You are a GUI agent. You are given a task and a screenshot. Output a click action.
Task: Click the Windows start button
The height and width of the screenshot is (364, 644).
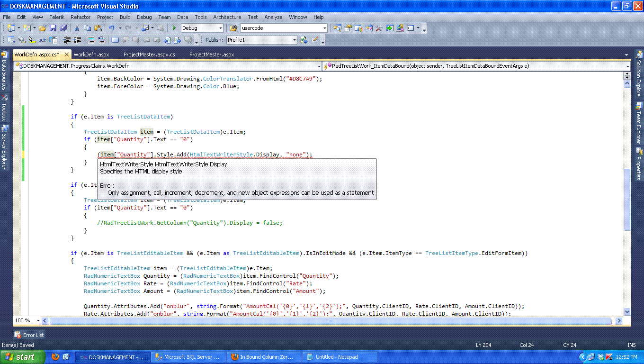(x=22, y=357)
